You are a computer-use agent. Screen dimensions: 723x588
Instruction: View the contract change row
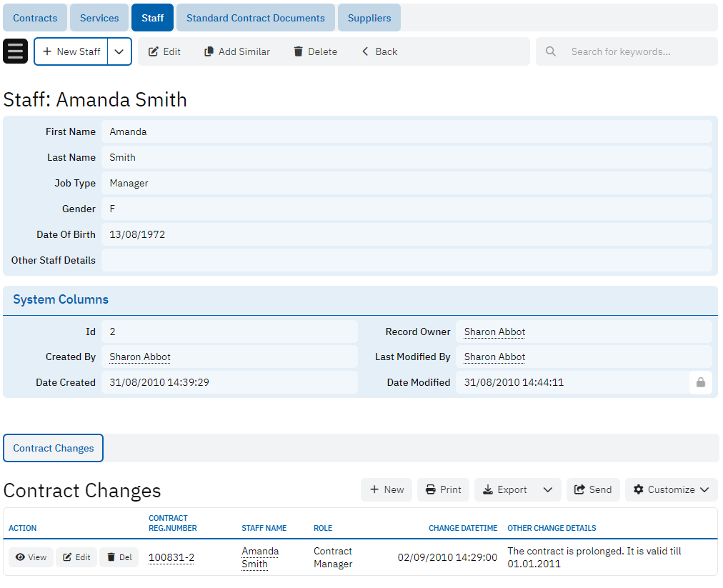point(31,557)
